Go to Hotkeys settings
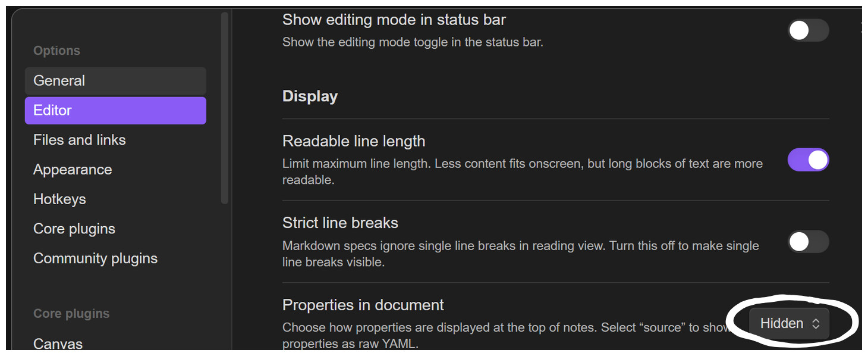Viewport: 868px width, 356px height. (x=59, y=199)
